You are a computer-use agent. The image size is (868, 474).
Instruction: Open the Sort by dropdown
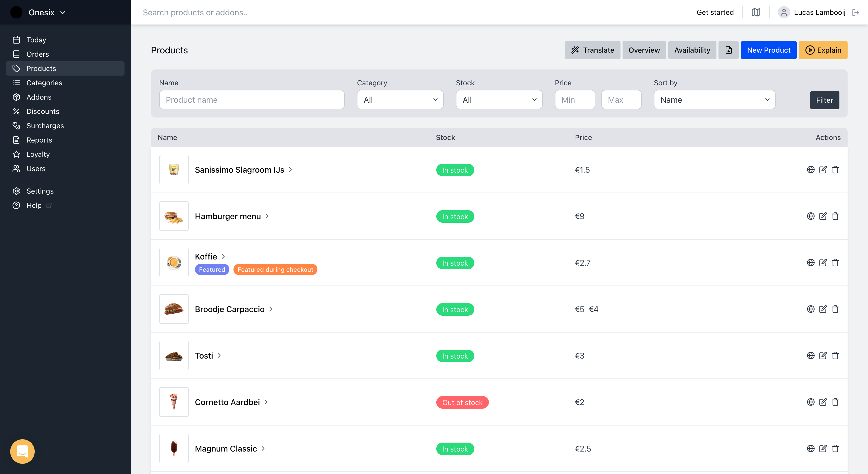coord(714,100)
